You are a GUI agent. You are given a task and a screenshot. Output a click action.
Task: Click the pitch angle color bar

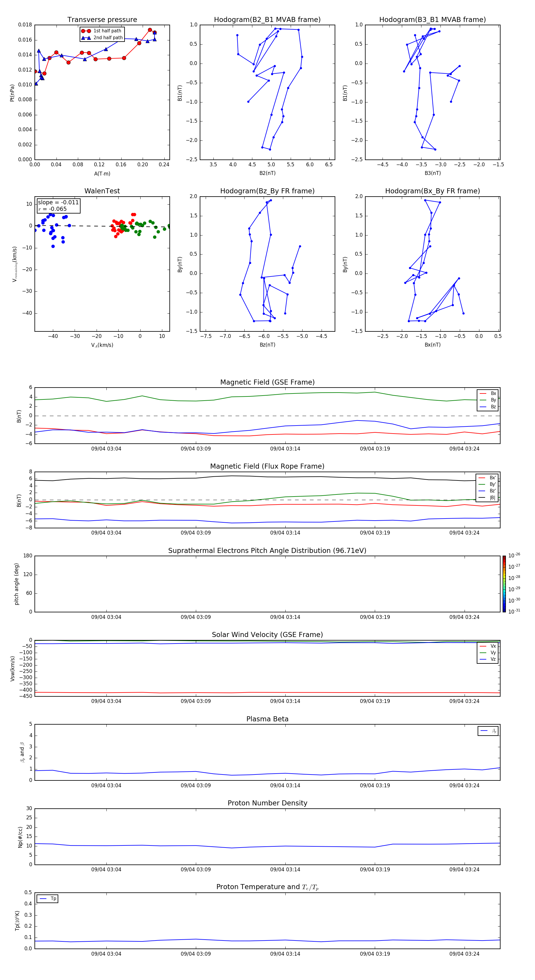[504, 584]
